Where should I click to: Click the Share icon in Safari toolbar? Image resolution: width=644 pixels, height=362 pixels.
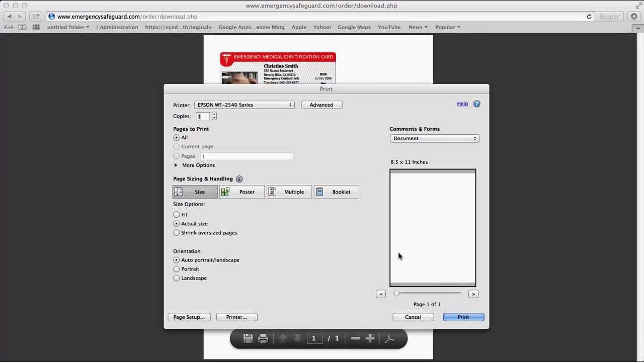(x=36, y=17)
